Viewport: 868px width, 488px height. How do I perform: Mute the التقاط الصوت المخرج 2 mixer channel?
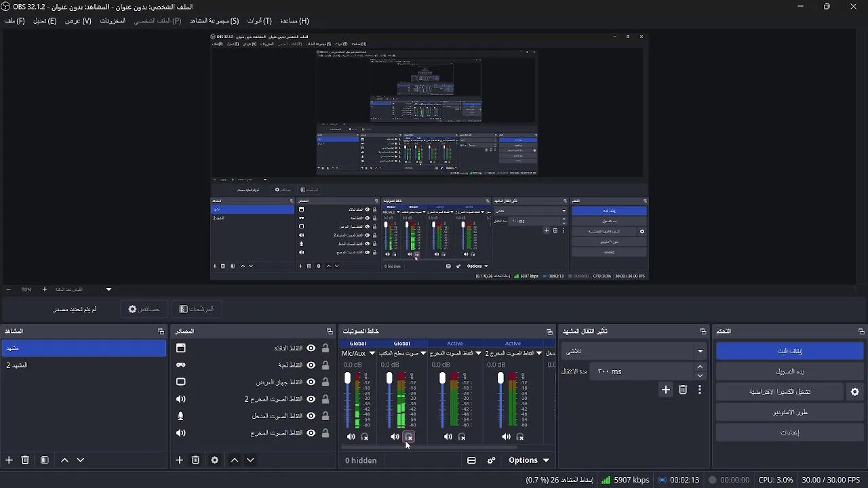pyautogui.click(x=506, y=437)
